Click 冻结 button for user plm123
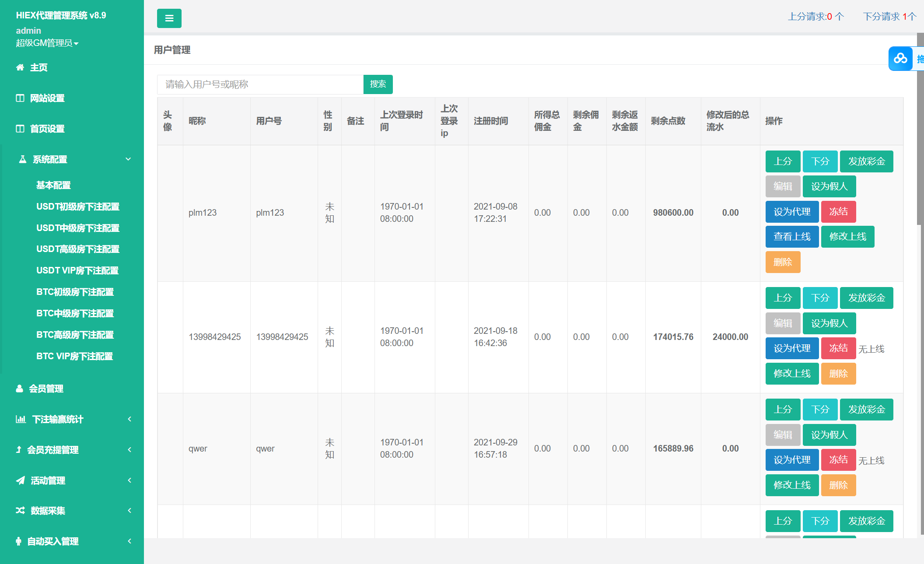The image size is (924, 564). (x=838, y=212)
